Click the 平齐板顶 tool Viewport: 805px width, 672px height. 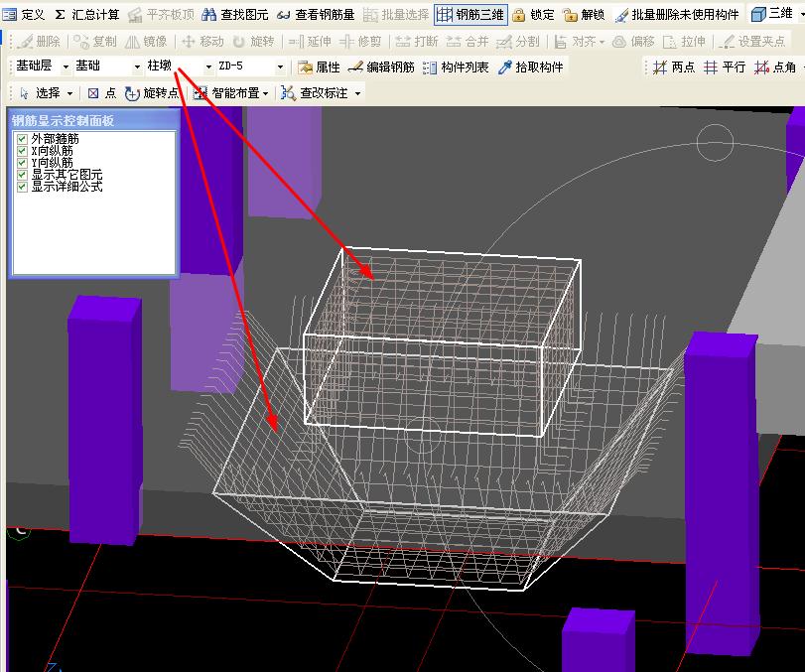tap(161, 15)
